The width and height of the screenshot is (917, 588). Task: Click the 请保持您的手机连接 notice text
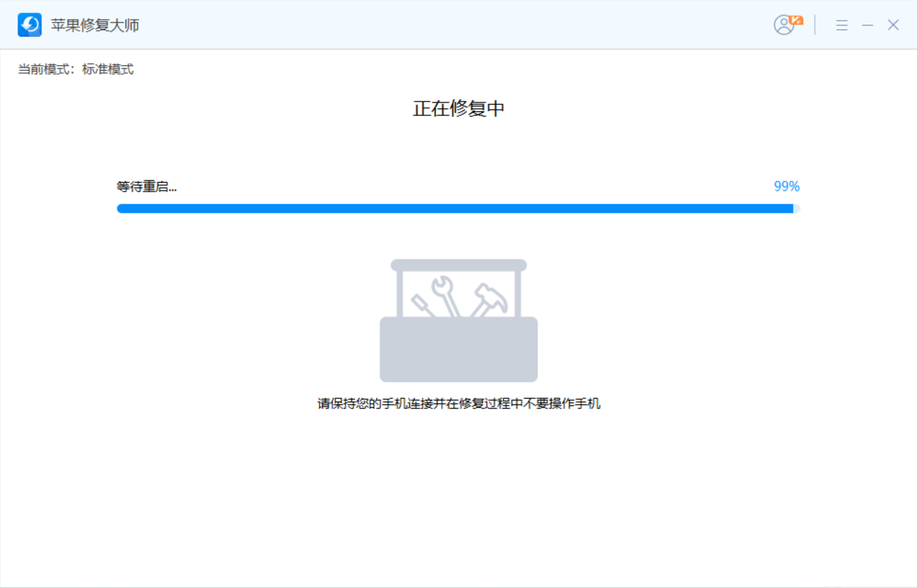tap(459, 404)
